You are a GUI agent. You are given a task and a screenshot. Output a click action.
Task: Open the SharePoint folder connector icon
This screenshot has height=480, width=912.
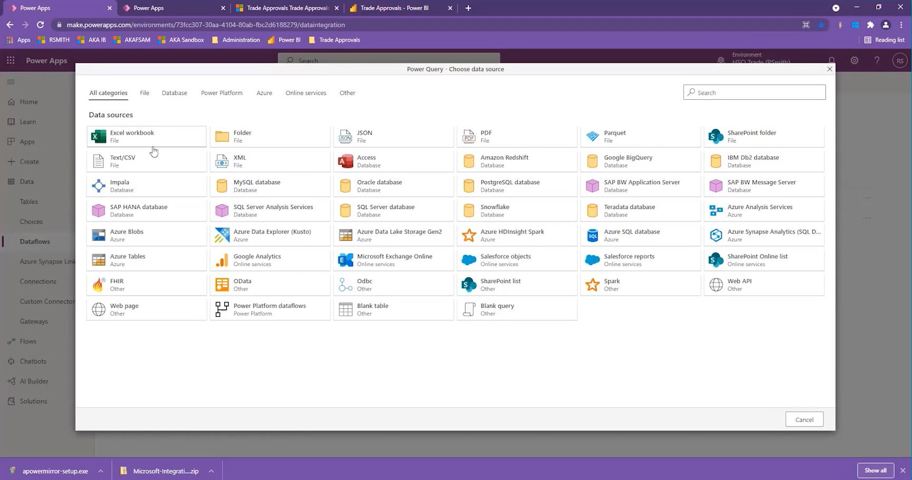pos(715,137)
